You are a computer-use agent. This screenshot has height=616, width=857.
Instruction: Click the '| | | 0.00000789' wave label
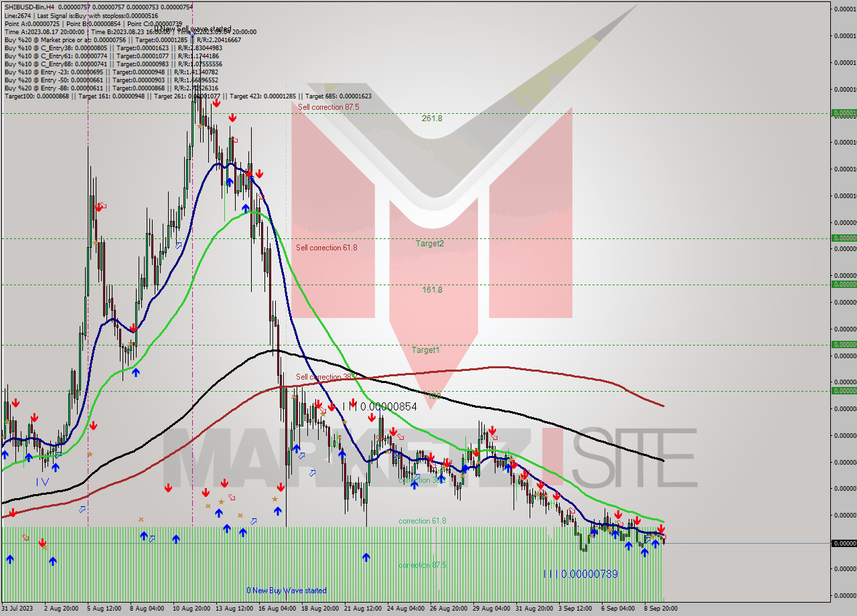point(580,574)
